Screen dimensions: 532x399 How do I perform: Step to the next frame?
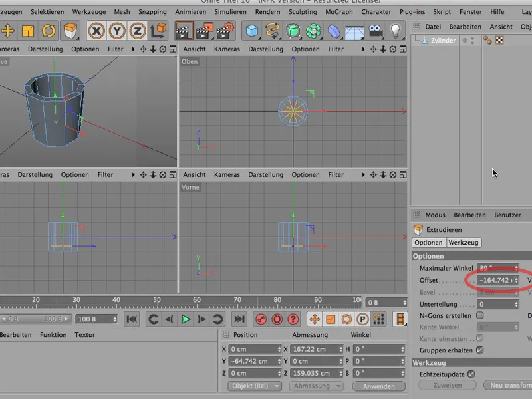[x=201, y=319]
